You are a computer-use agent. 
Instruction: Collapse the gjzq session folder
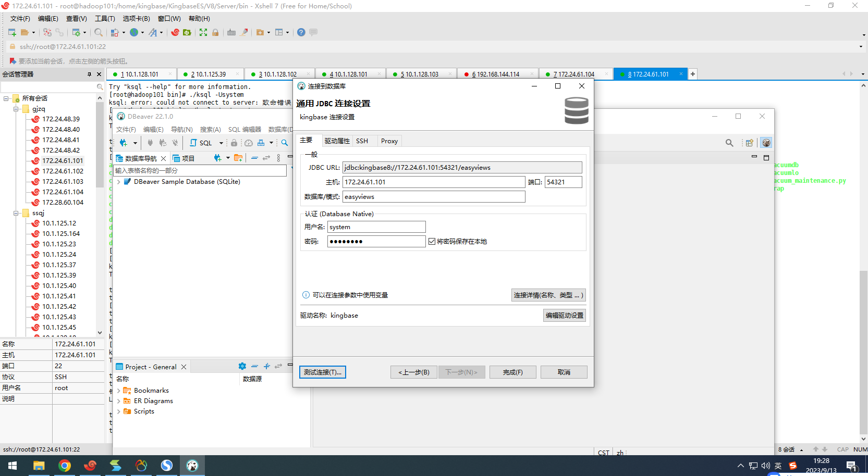pos(16,109)
